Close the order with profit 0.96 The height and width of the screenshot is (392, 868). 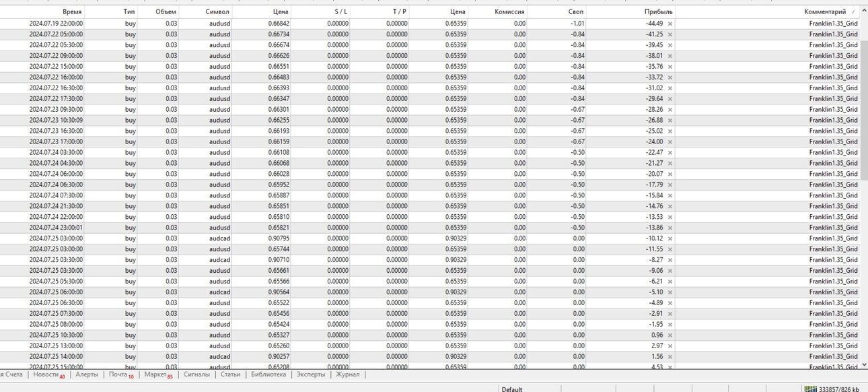coord(670,335)
